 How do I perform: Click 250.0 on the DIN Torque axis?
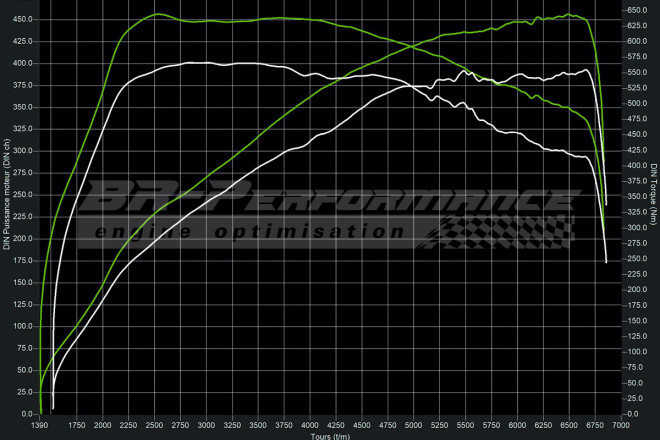tap(637, 259)
